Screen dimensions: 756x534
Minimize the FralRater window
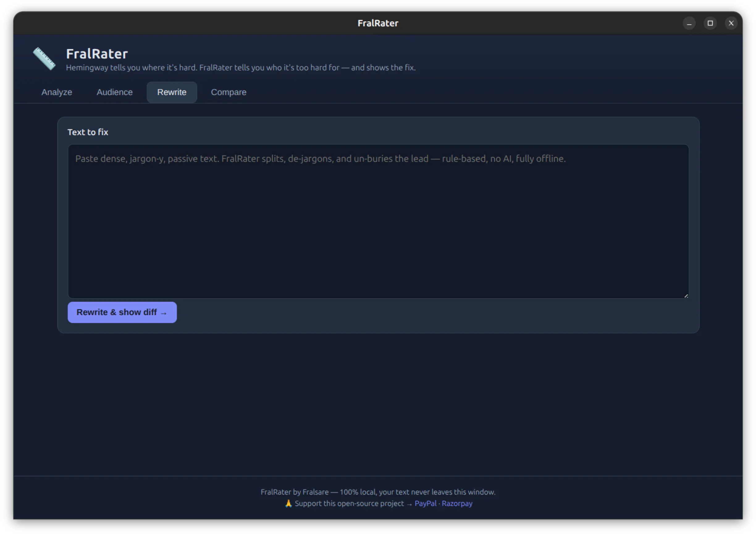pos(689,23)
